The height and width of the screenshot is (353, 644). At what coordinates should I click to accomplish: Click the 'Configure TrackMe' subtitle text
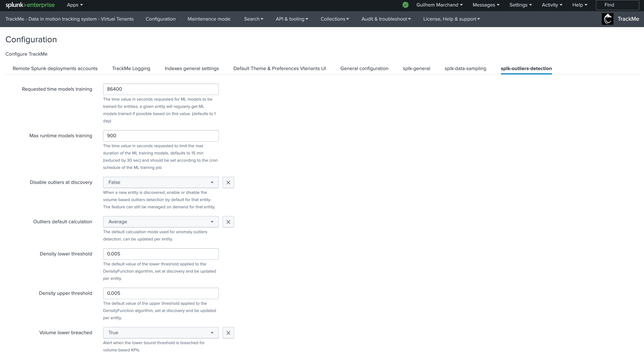(x=26, y=54)
